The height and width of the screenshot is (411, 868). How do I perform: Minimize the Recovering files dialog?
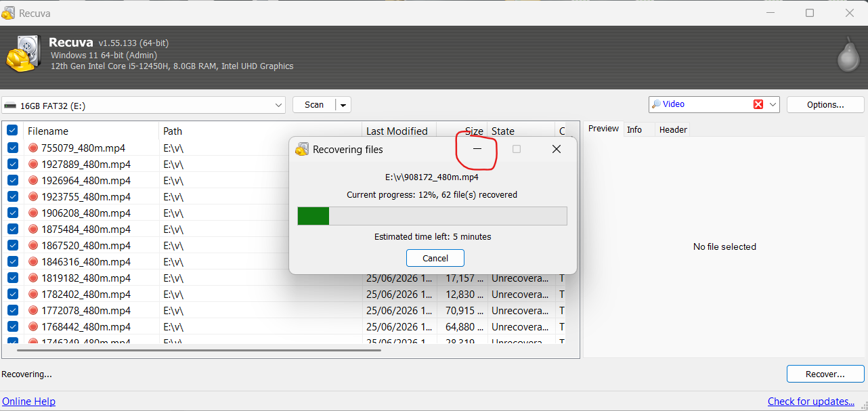(477, 149)
